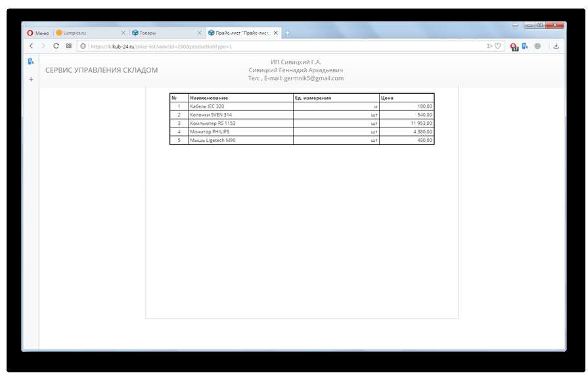Click row number 5 in the table
Screen dimensions: 588x373
click(x=179, y=140)
